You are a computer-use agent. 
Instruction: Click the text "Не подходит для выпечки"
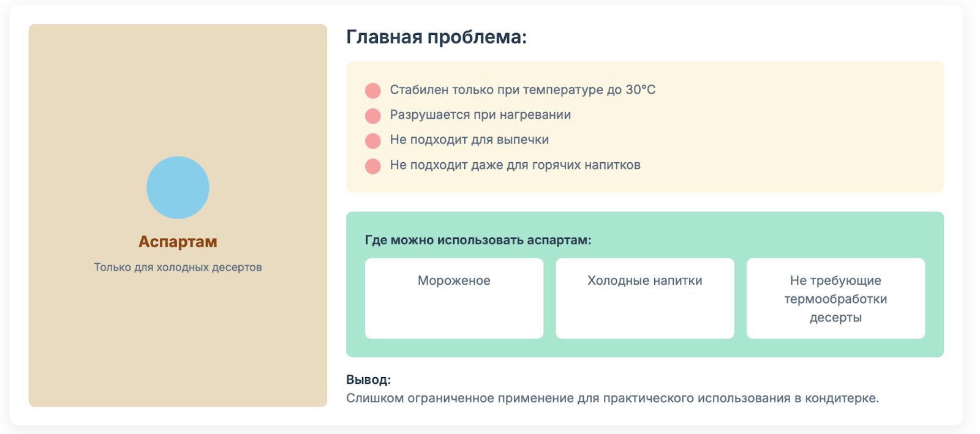(469, 140)
